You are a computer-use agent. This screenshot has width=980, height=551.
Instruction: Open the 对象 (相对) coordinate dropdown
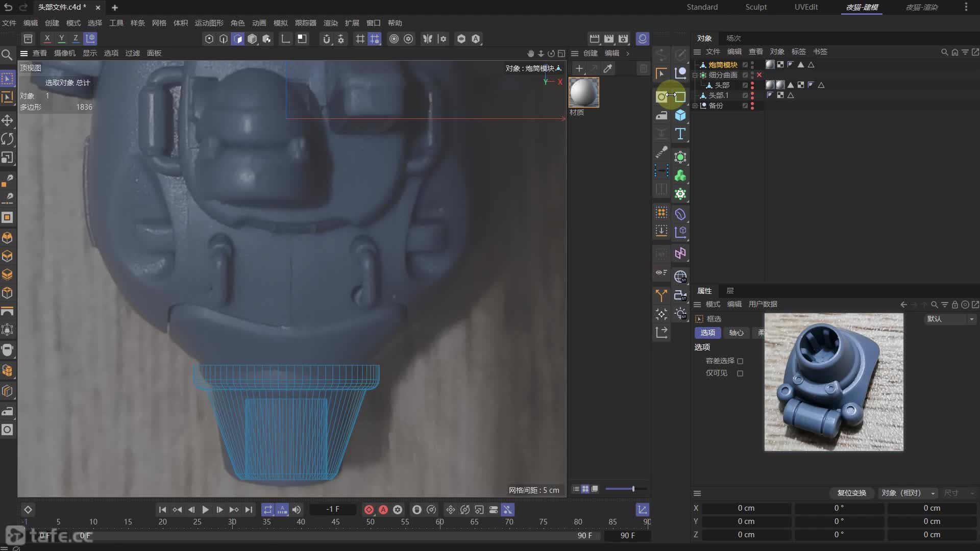[908, 493]
